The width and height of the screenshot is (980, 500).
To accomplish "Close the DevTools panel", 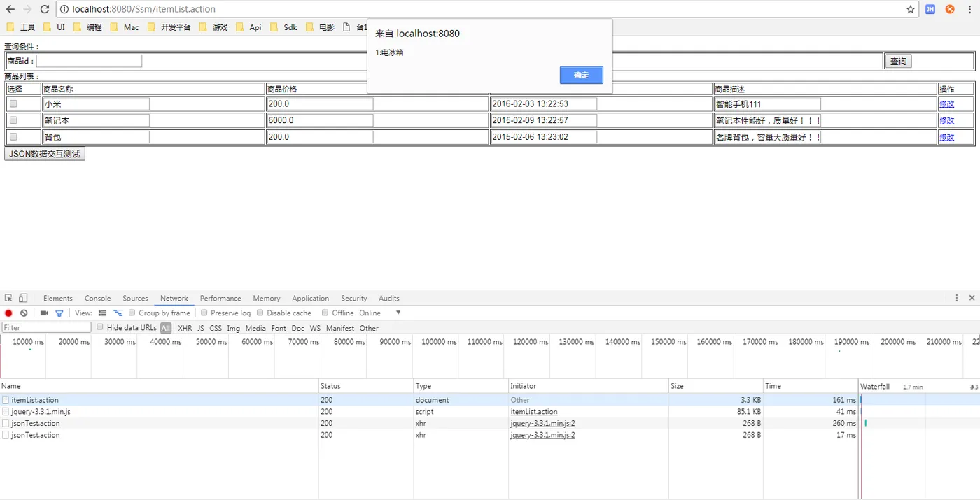I will pyautogui.click(x=972, y=298).
